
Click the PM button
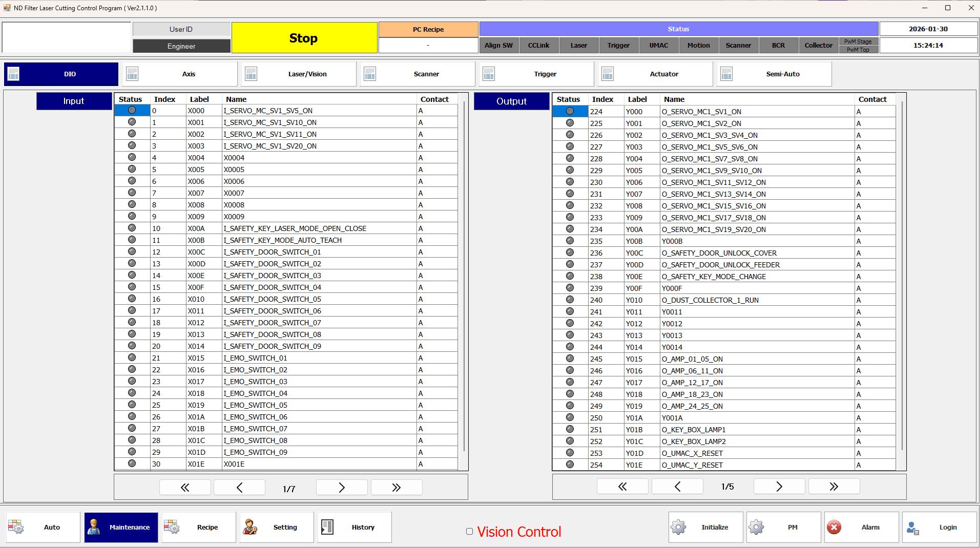pos(783,527)
